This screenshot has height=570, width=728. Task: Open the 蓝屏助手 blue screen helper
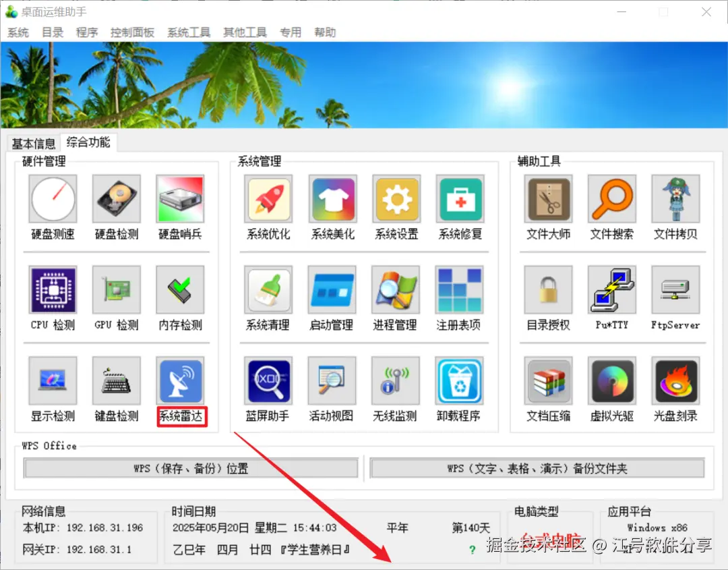tap(268, 380)
